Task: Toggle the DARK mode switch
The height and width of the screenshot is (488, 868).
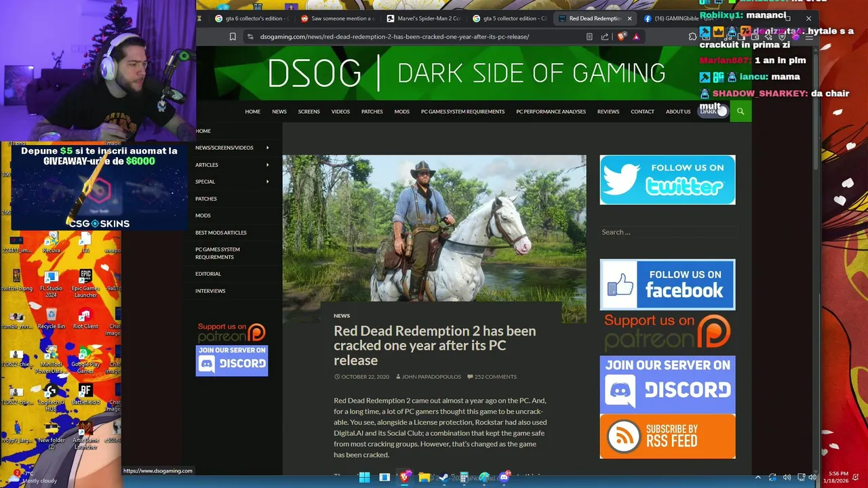Action: click(714, 111)
